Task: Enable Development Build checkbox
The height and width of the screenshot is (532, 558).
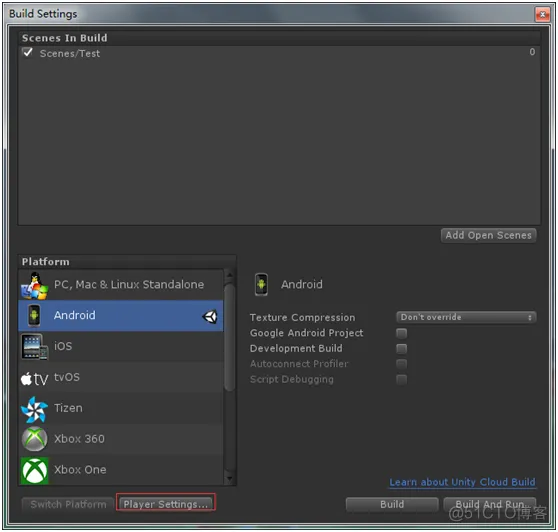Action: (402, 349)
